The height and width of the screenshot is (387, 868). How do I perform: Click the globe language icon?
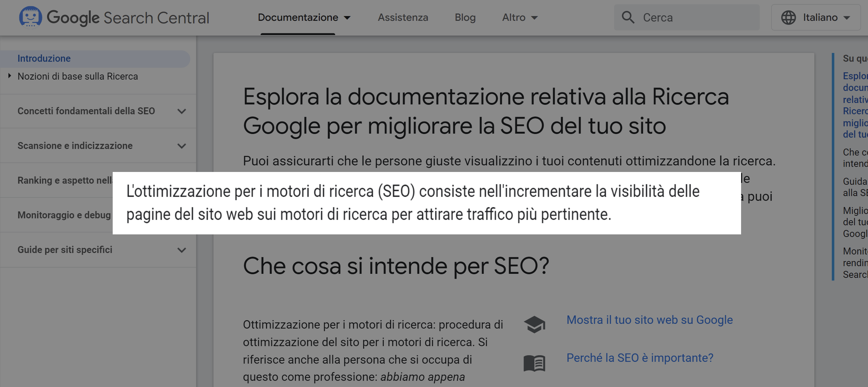(x=788, y=18)
